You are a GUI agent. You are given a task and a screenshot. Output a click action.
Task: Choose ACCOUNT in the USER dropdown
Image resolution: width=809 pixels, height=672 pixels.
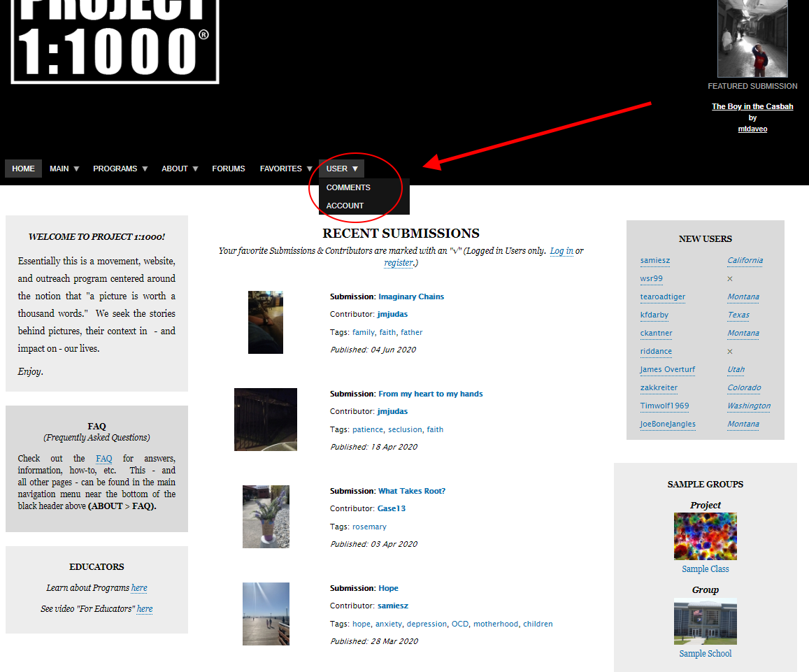tap(345, 206)
